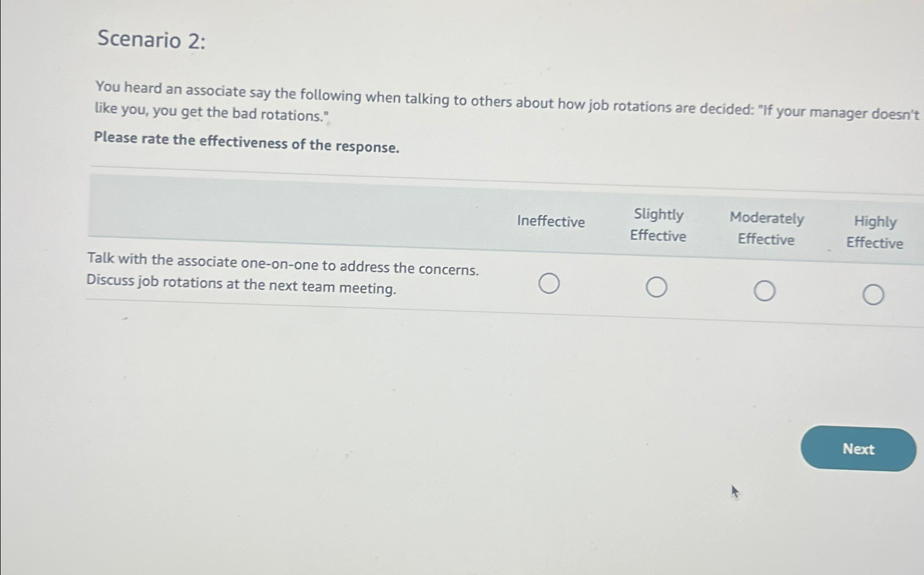Click the Ineffective column header

(x=550, y=221)
